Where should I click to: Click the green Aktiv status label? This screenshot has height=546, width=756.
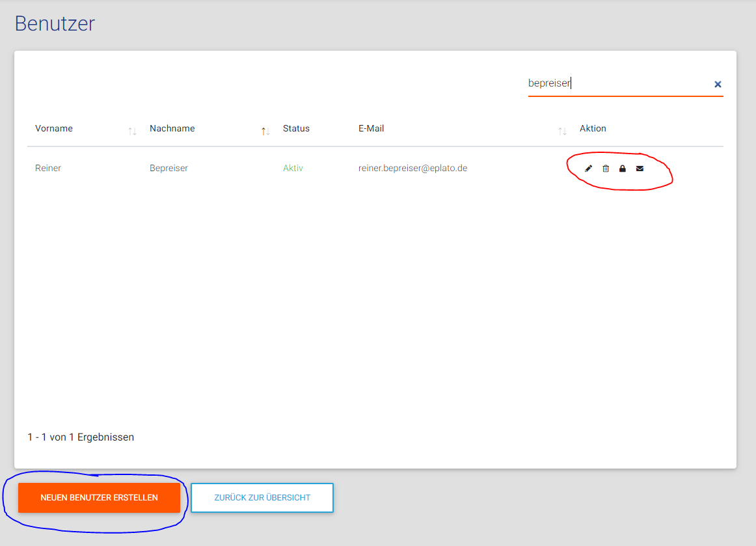pyautogui.click(x=293, y=168)
